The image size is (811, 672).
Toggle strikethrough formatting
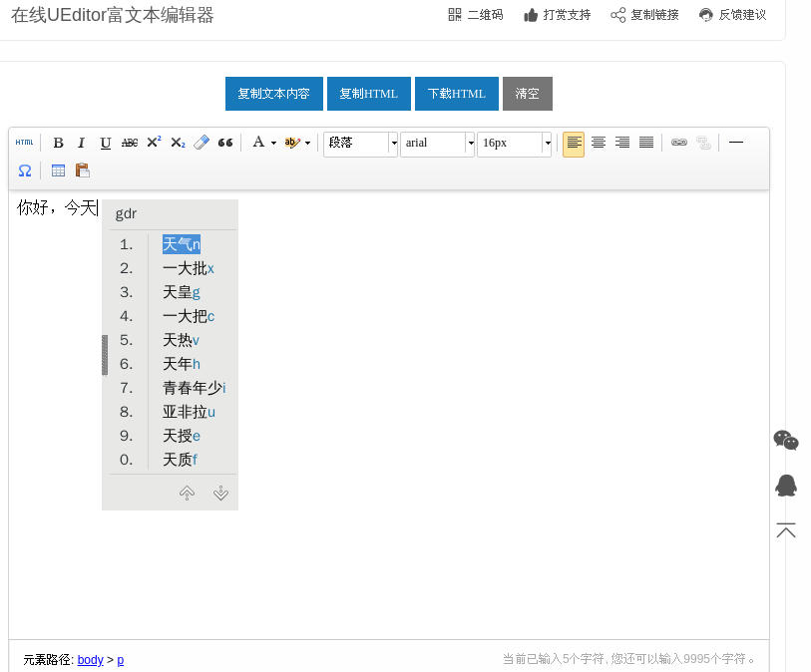[x=129, y=143]
